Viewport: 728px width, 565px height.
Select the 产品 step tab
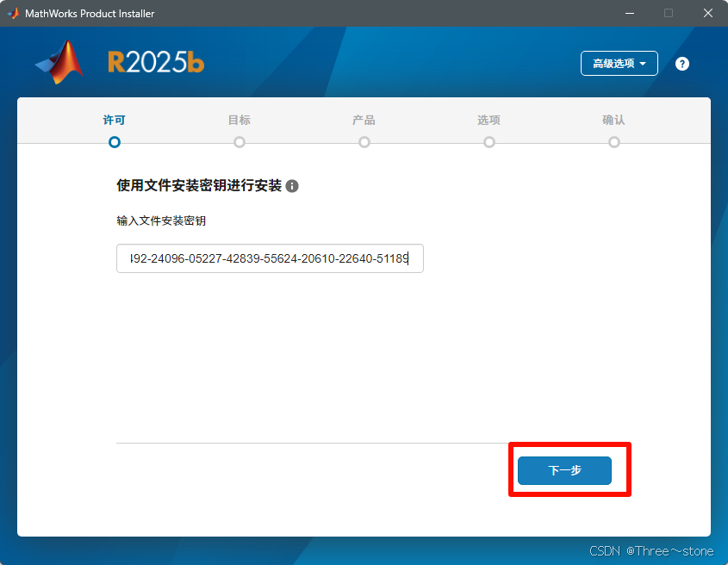(364, 121)
